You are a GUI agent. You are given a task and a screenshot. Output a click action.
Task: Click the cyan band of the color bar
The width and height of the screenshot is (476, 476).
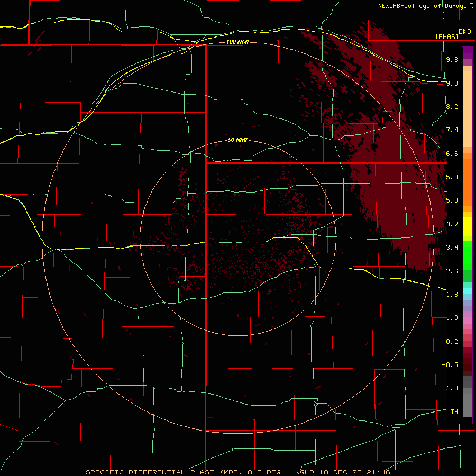(467, 291)
